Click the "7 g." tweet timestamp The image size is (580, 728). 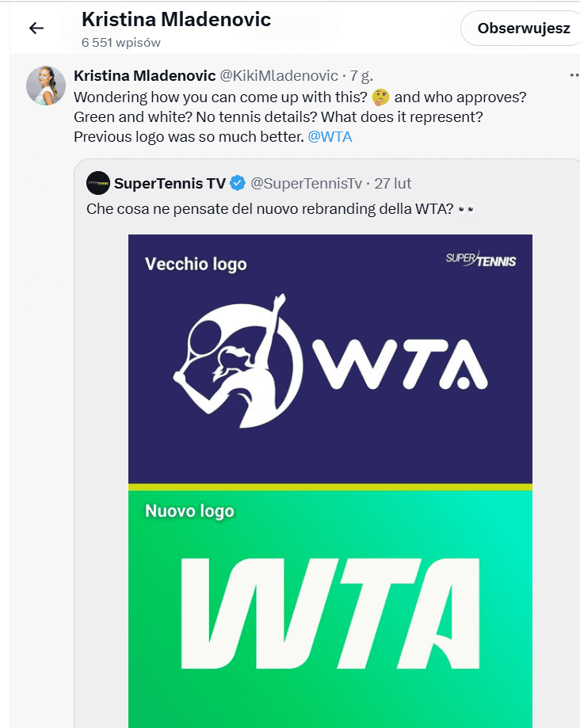[x=361, y=76]
